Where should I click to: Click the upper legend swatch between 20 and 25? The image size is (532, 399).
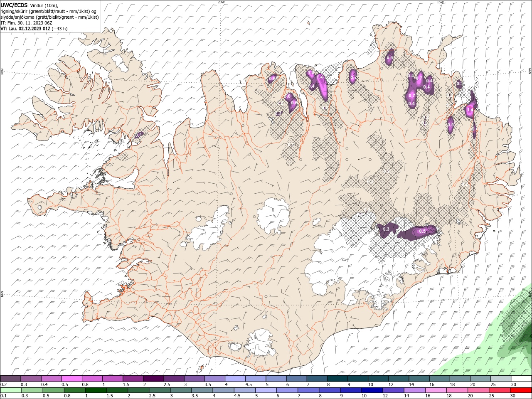click(480, 379)
